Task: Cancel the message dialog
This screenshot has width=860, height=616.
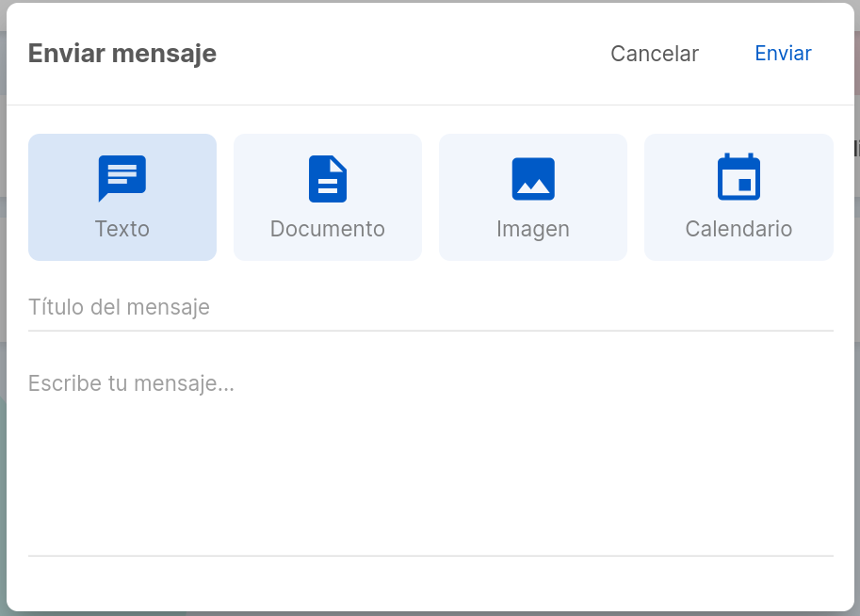Action: coord(655,54)
